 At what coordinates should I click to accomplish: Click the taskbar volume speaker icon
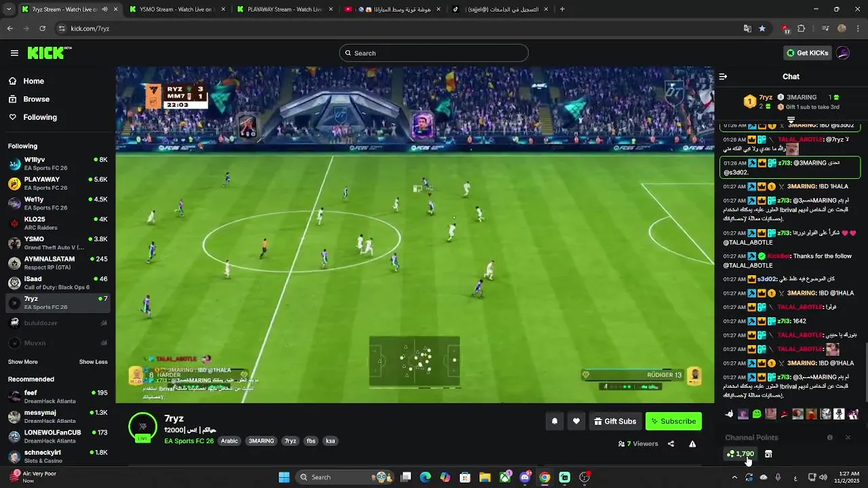[823, 477]
